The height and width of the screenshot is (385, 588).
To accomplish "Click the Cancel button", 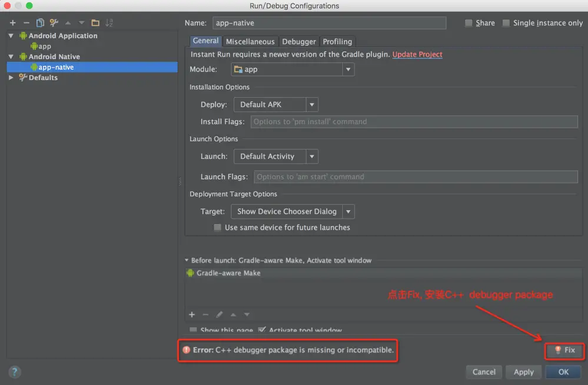I will tap(484, 372).
